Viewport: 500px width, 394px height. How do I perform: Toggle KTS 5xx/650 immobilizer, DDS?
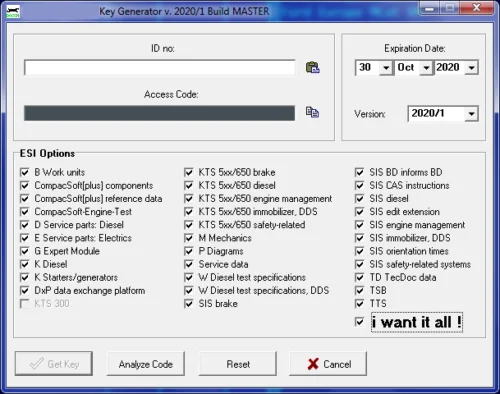pyautogui.click(x=189, y=212)
